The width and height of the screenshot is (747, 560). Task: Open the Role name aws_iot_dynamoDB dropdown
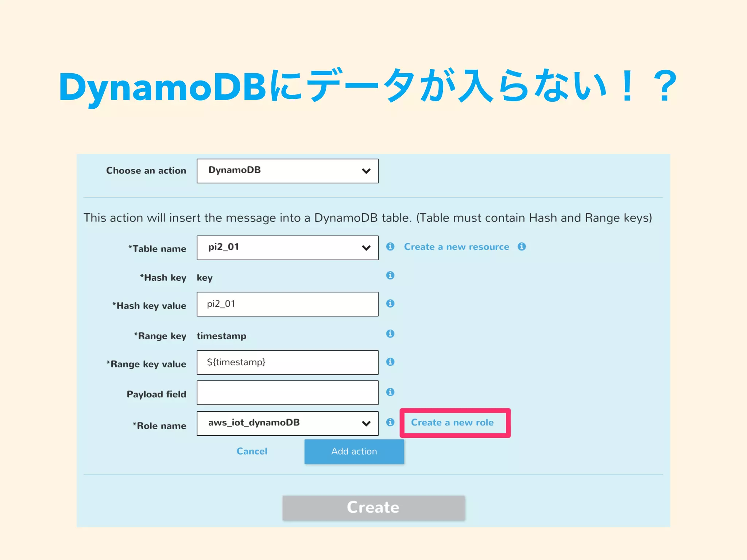[287, 424]
